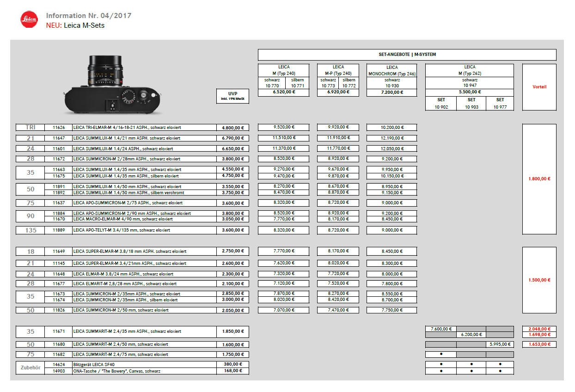Click the '135' focal length label

pos(31,230)
